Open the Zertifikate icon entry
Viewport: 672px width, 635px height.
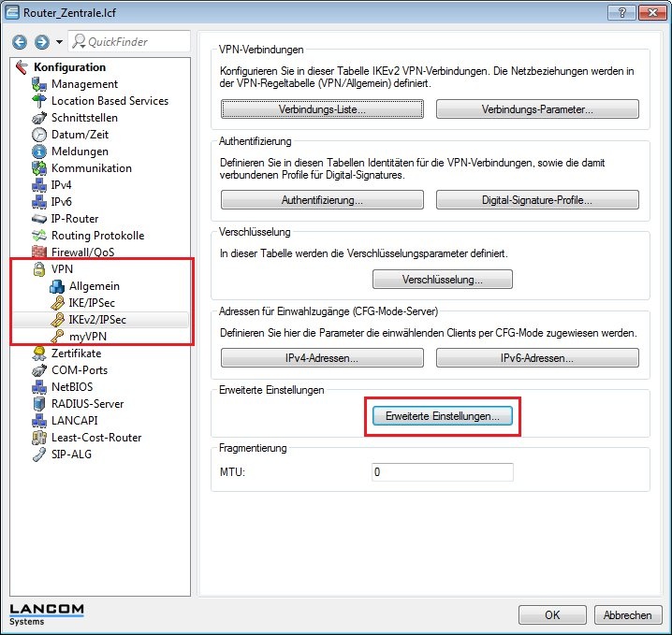click(38, 354)
